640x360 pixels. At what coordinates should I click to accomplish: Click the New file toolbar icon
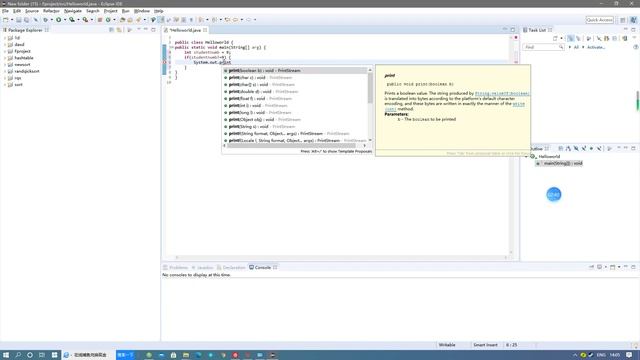click(6, 20)
